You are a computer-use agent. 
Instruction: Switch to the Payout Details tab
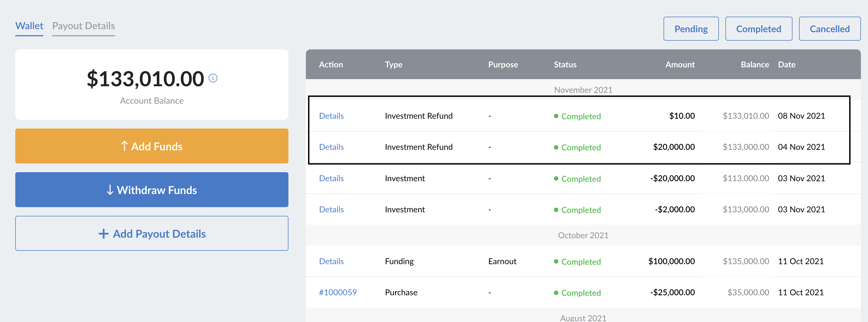[x=84, y=26]
